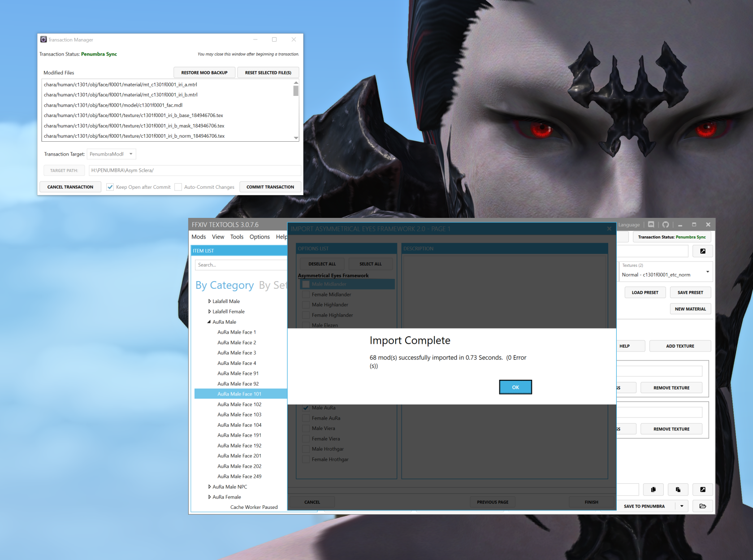This screenshot has height=560, width=753.
Task: Check the Male Midlander option
Action: tap(306, 284)
